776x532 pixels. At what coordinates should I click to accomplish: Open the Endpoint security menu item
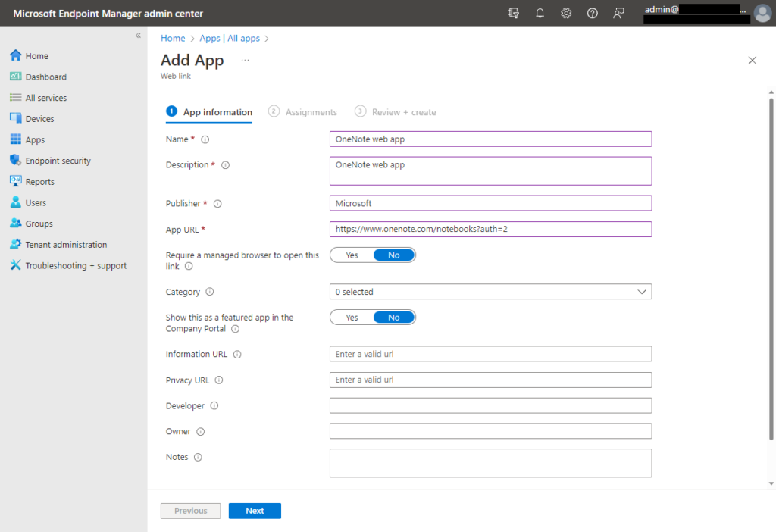[58, 161]
